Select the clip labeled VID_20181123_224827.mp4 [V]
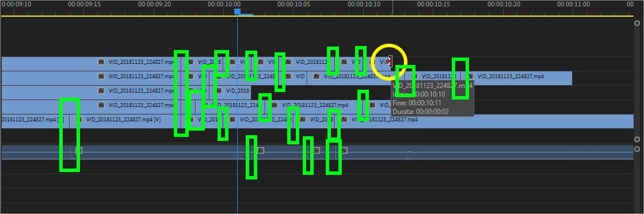The image size is (644, 214). click(x=125, y=120)
